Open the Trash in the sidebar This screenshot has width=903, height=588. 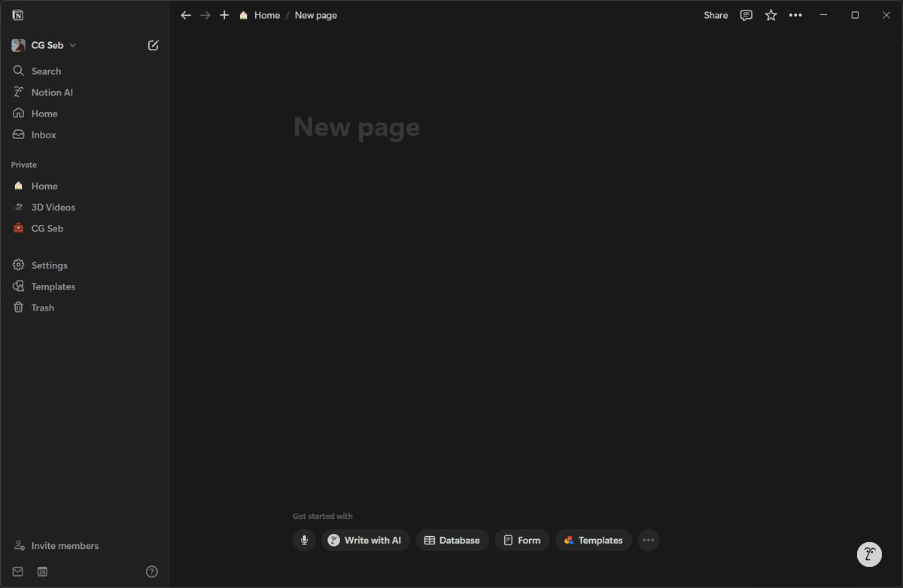pyautogui.click(x=84, y=308)
